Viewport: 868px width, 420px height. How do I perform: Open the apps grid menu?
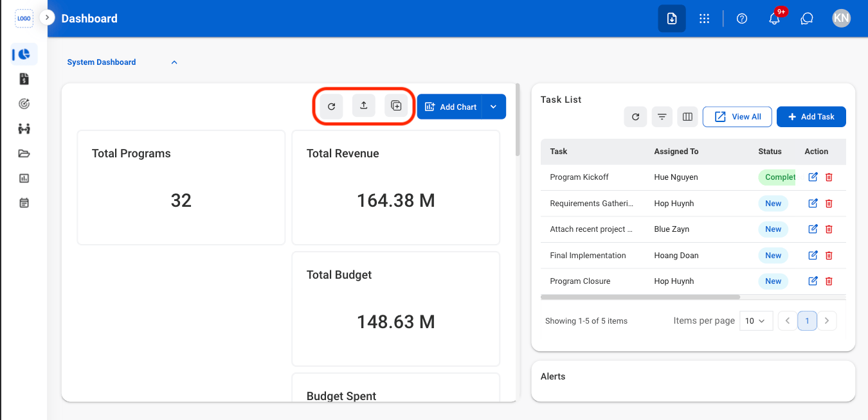704,19
